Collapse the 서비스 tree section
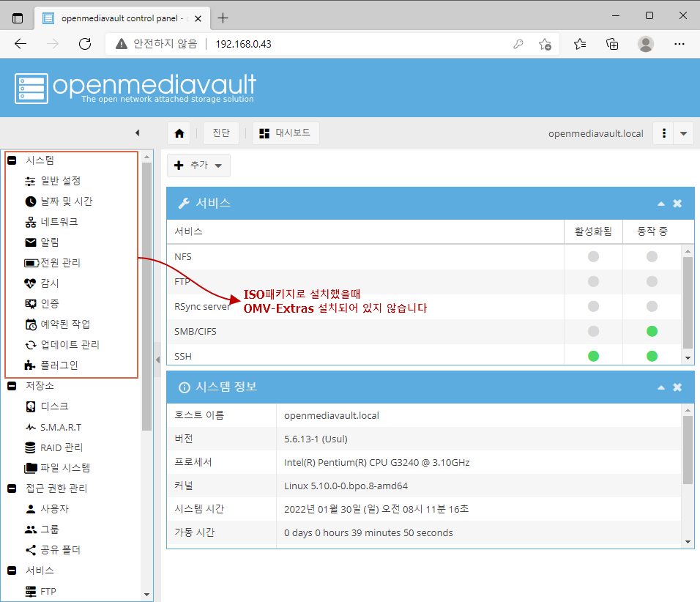 (x=12, y=571)
